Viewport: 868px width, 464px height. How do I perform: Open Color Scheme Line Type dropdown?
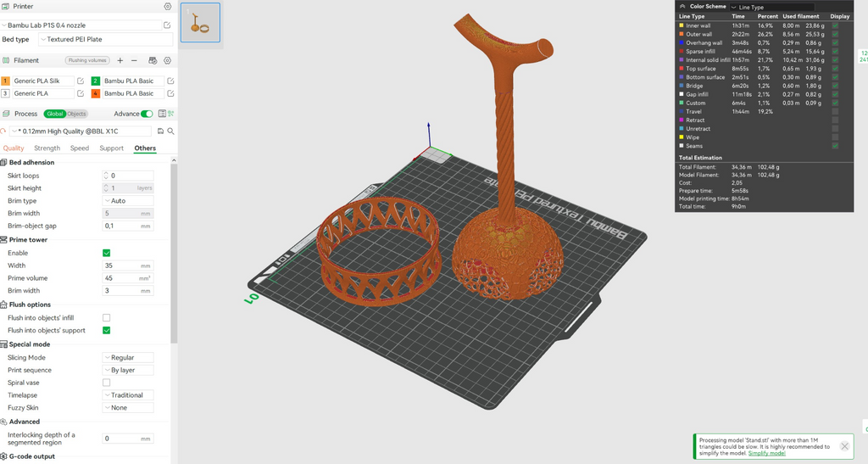point(772,7)
